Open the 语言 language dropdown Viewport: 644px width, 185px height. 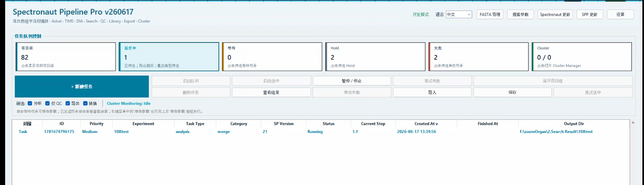(x=459, y=14)
